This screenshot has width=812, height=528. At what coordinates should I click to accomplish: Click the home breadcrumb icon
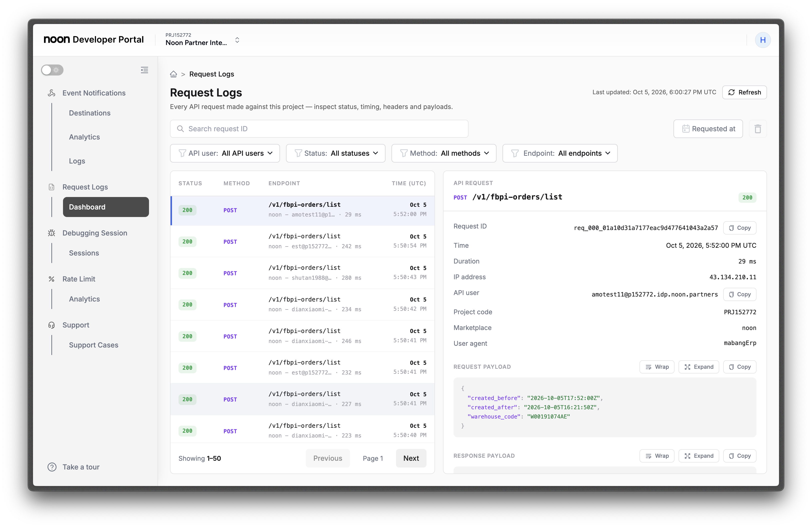(x=174, y=74)
